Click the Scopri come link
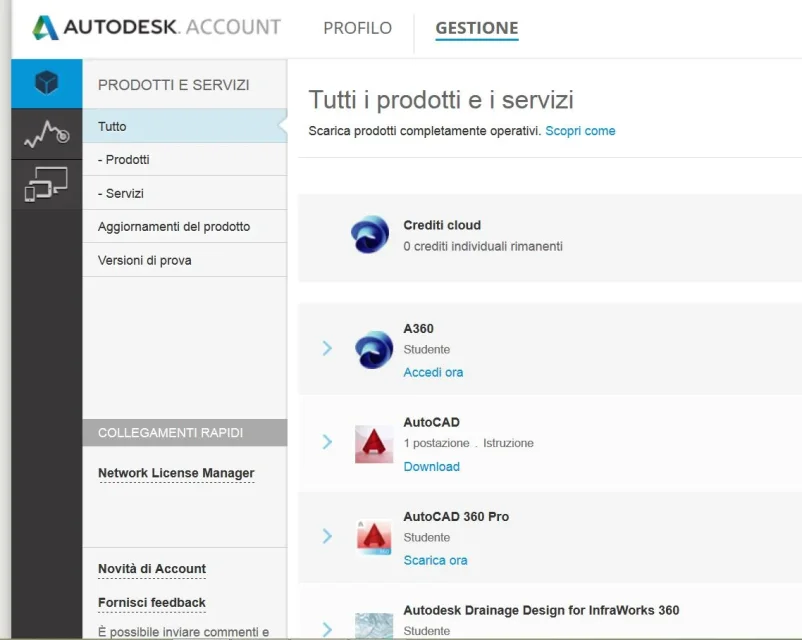Image resolution: width=802 pixels, height=640 pixels. [x=580, y=131]
